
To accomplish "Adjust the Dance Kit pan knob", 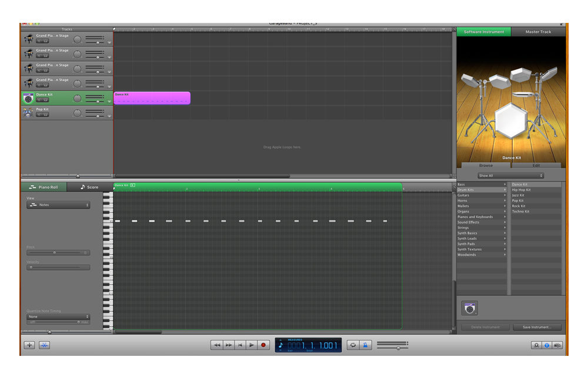I will (x=77, y=99).
